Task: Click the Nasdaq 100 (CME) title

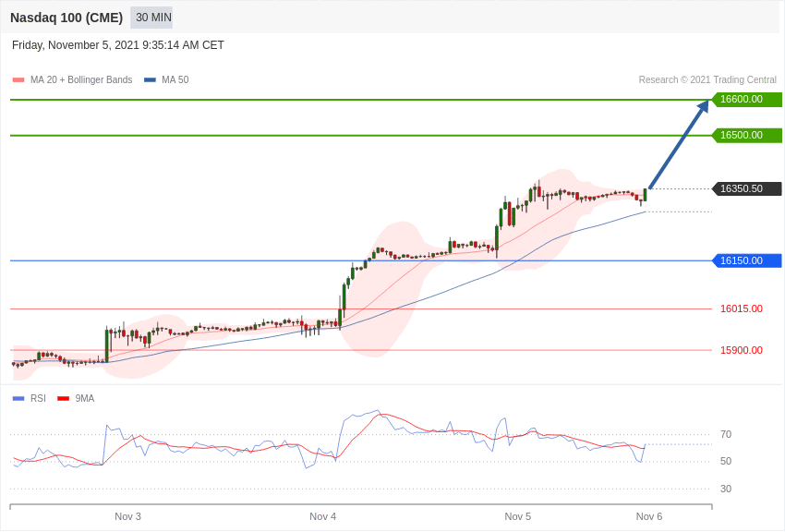Action: (66, 18)
